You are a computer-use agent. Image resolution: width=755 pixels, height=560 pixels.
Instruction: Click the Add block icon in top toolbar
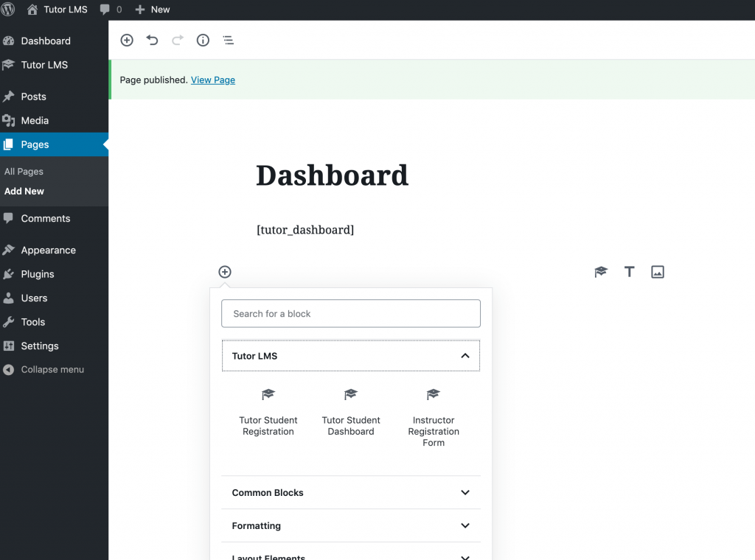tap(127, 41)
